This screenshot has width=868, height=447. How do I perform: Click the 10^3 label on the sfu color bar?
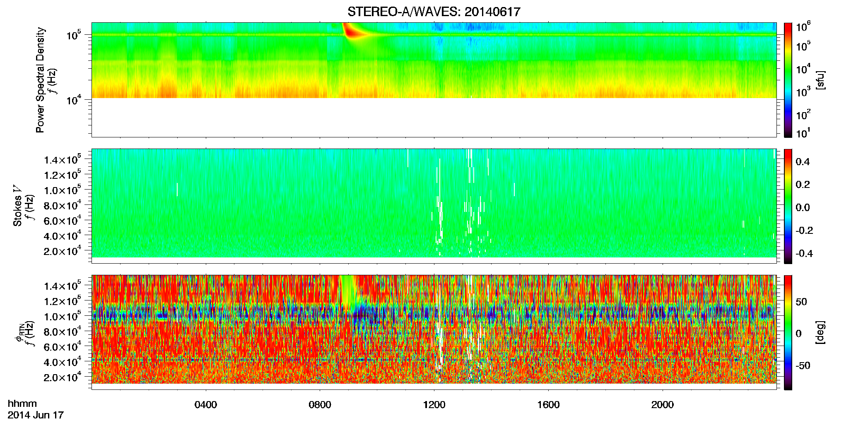[x=803, y=92]
